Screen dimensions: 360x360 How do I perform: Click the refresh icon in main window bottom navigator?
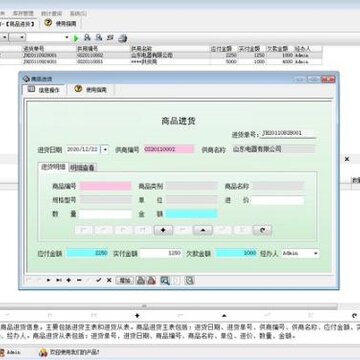[x=355, y=315]
